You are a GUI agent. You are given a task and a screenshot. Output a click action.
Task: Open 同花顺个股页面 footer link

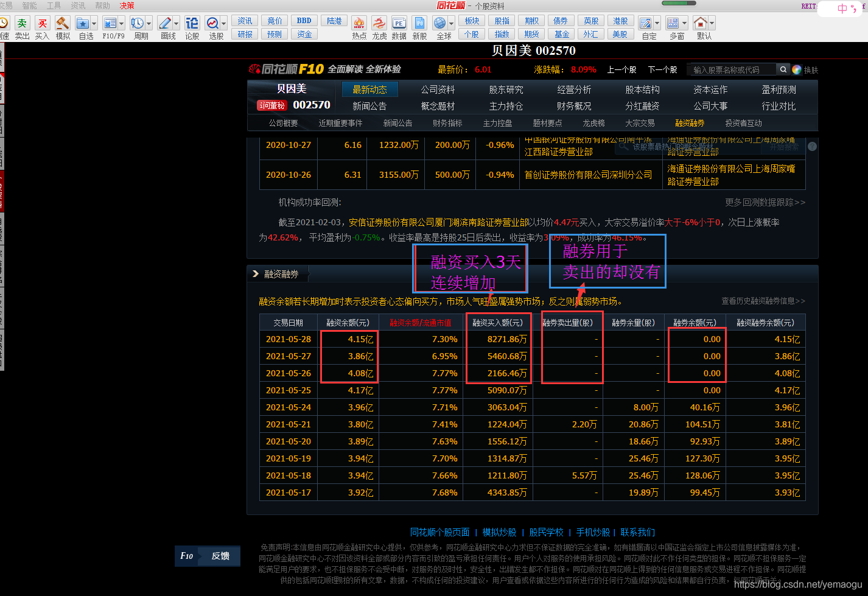tap(440, 532)
